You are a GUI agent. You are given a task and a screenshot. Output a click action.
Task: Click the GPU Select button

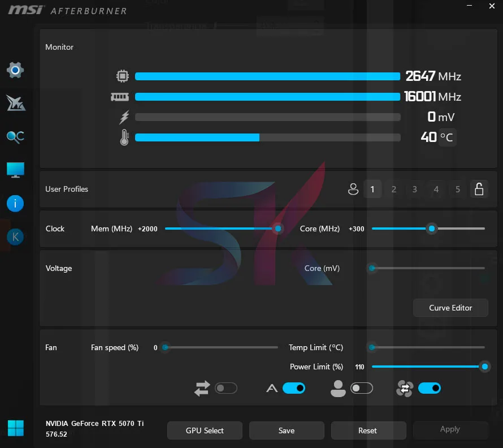(x=205, y=430)
